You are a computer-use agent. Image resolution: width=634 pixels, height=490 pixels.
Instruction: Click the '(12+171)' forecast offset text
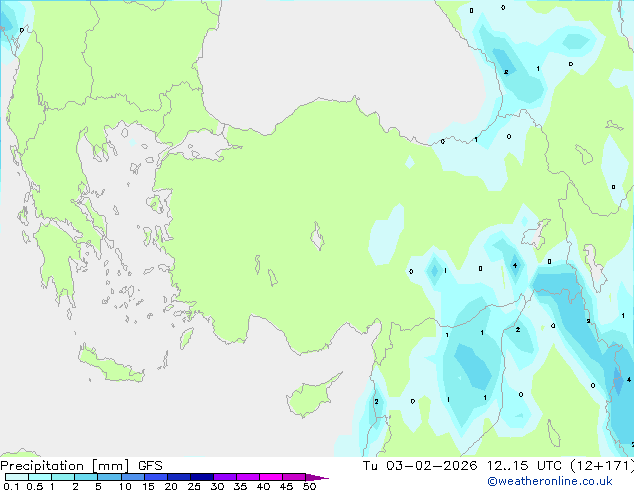(x=602, y=466)
